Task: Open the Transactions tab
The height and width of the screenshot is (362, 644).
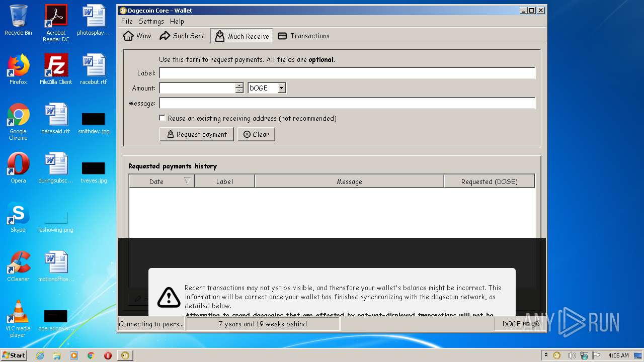Action: pyautogui.click(x=303, y=36)
